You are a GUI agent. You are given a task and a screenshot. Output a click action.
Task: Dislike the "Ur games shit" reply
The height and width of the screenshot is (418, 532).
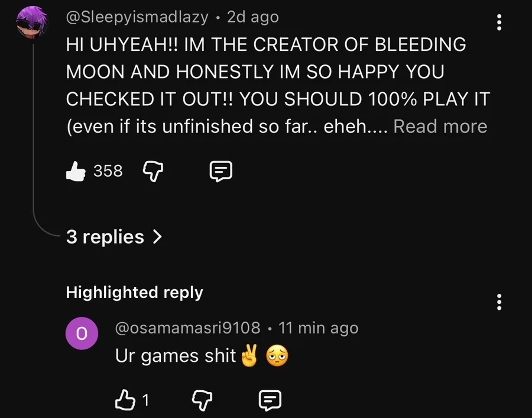pos(202,401)
